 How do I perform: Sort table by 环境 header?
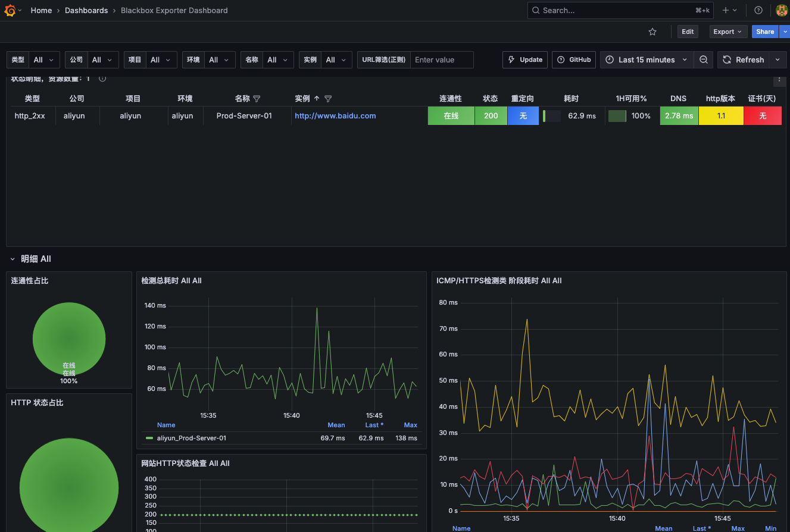point(185,99)
